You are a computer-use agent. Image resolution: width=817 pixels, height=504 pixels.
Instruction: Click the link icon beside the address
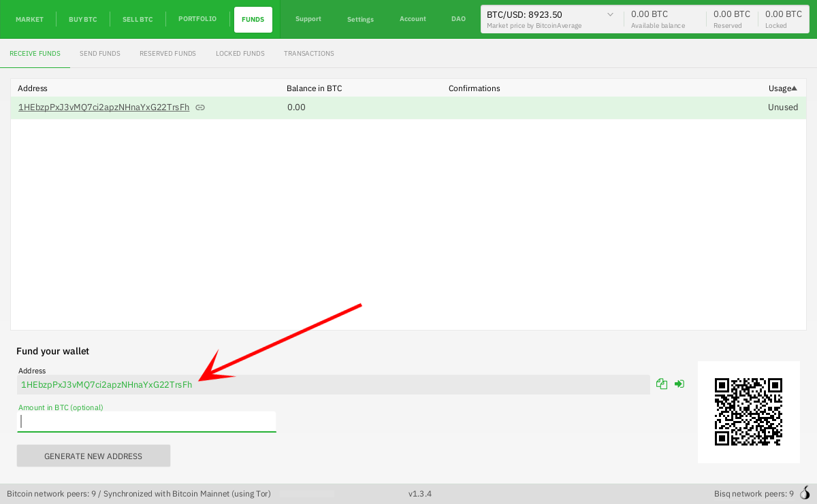click(x=200, y=107)
